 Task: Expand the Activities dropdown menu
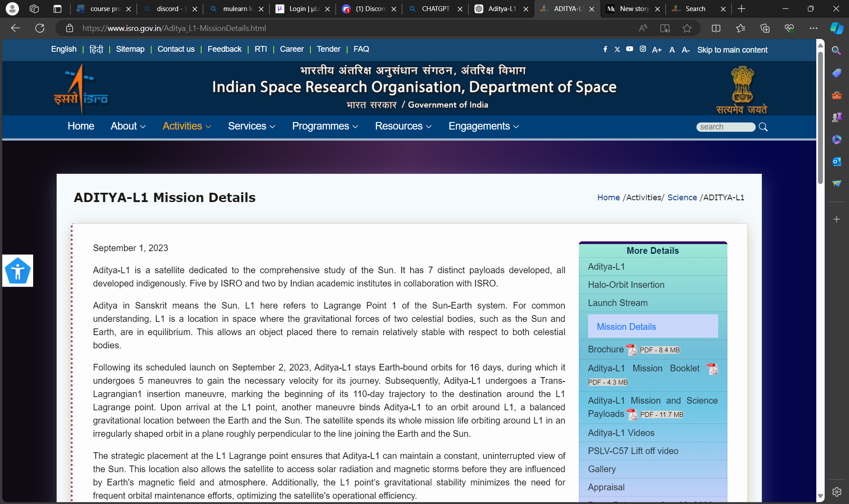coord(187,126)
